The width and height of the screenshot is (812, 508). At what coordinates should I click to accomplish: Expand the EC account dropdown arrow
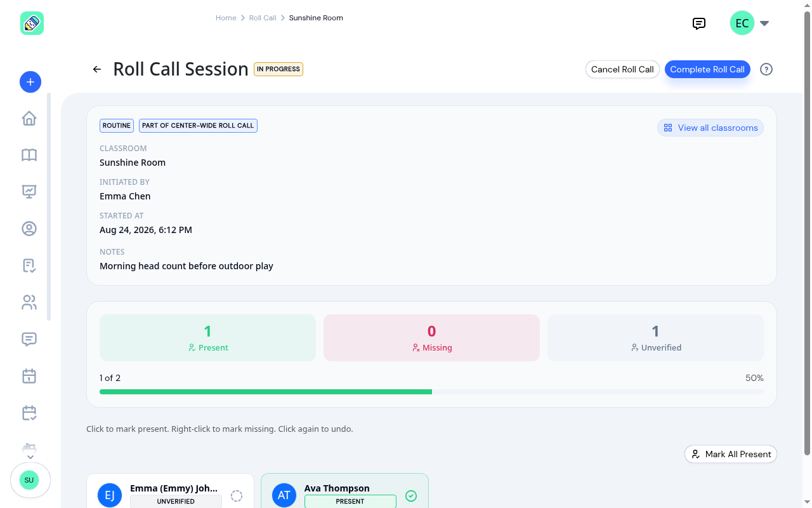point(764,23)
